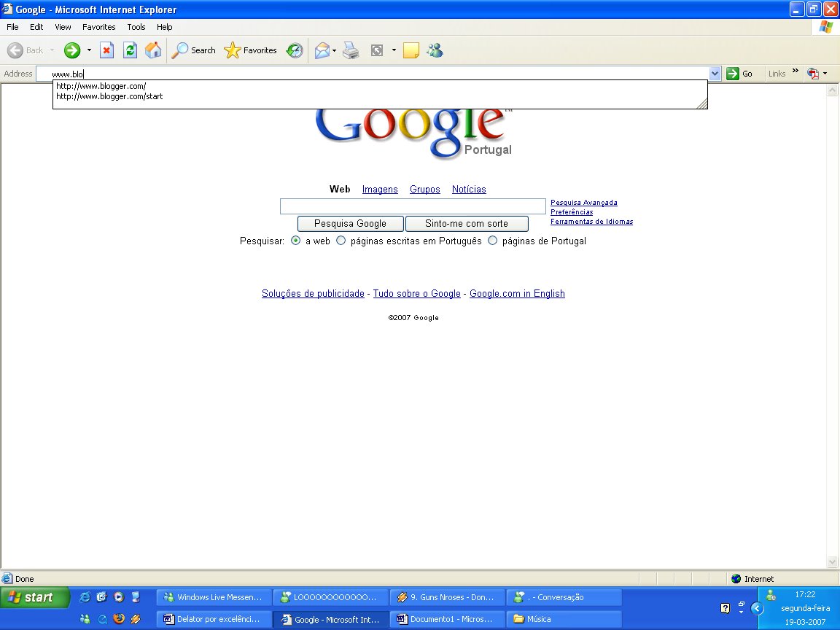Expand the Links toolbar chevron
840x630 pixels.
pos(795,71)
